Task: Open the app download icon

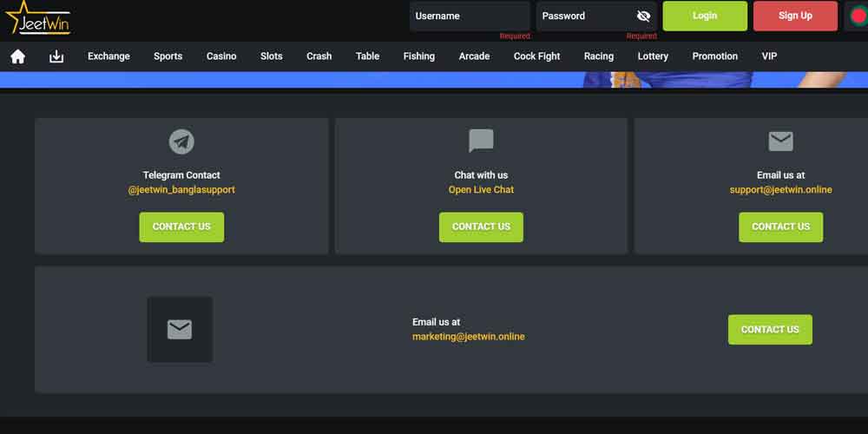Action: [x=56, y=56]
